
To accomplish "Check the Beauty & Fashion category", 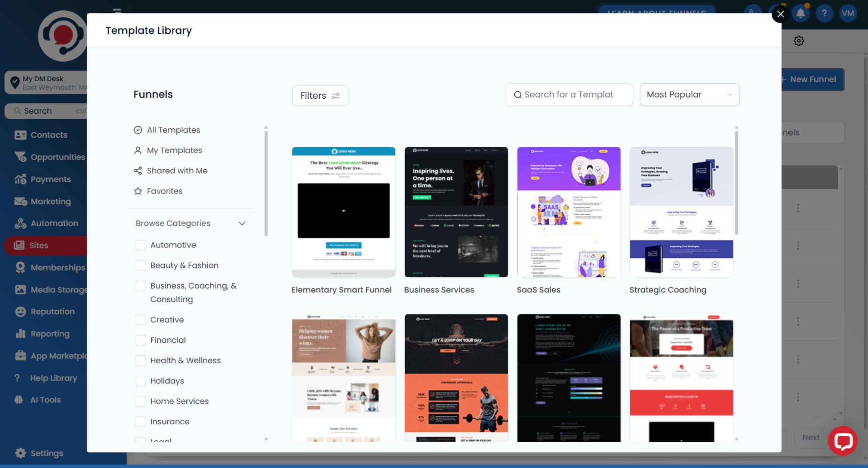I will [141, 265].
